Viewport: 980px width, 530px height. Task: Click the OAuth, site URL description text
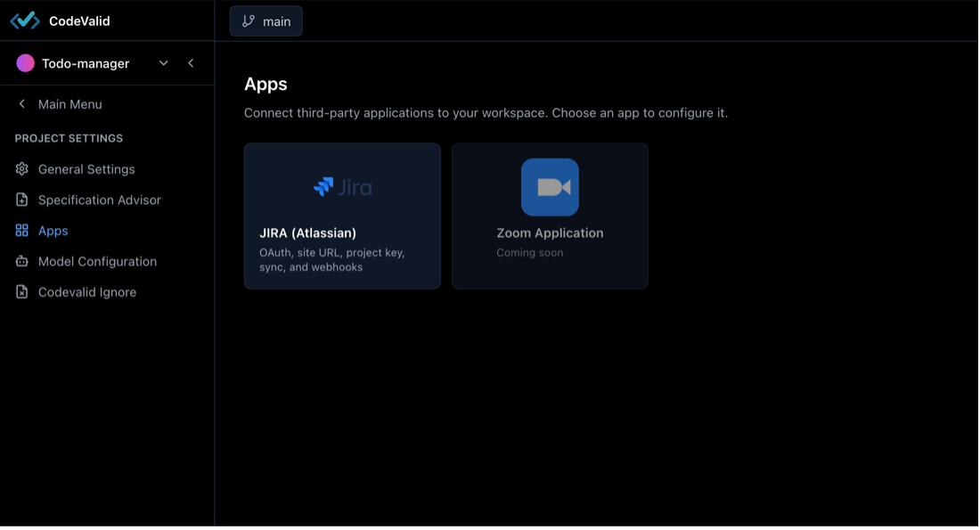(332, 260)
